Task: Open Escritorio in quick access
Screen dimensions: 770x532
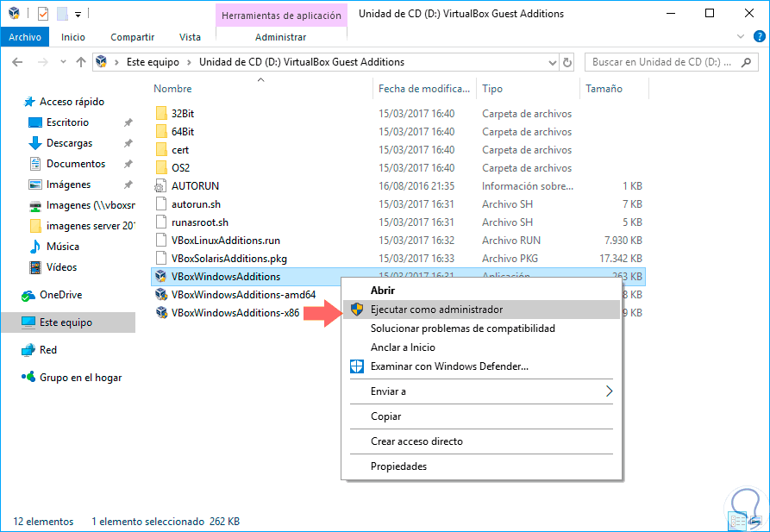Action: click(67, 122)
